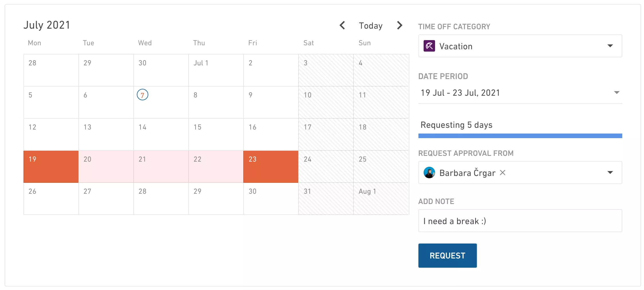Image resolution: width=644 pixels, height=290 pixels.
Task: Click the purple Vacation umbrella icon
Action: tap(429, 46)
